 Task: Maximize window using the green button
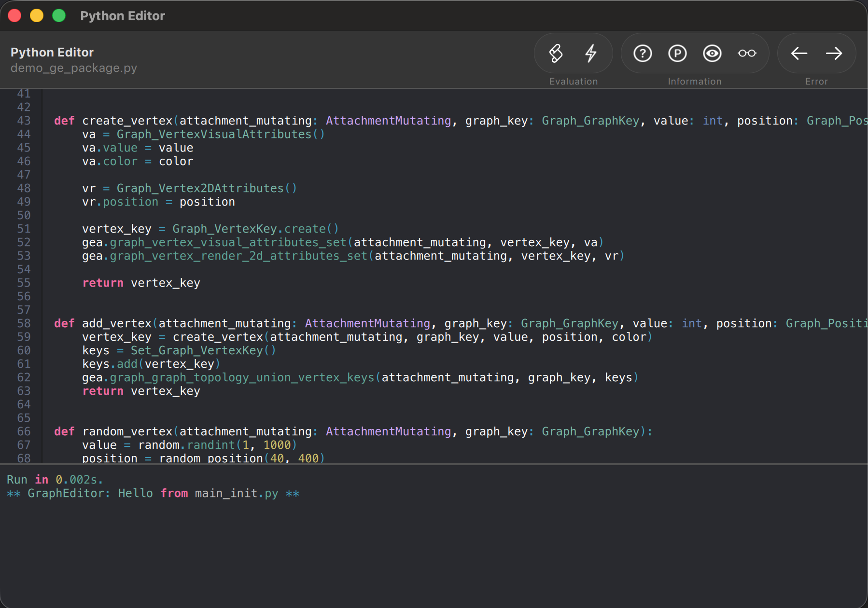point(59,16)
